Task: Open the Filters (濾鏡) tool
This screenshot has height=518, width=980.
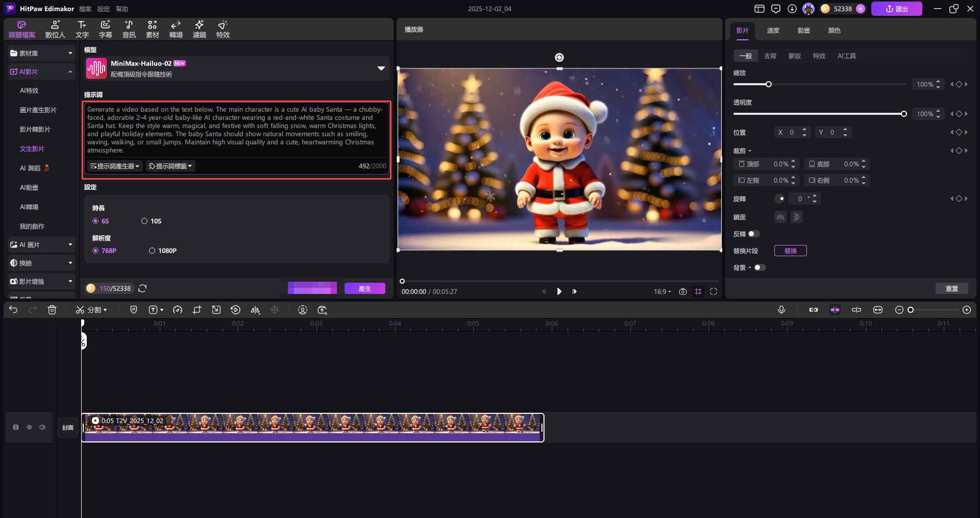Action: (199, 29)
